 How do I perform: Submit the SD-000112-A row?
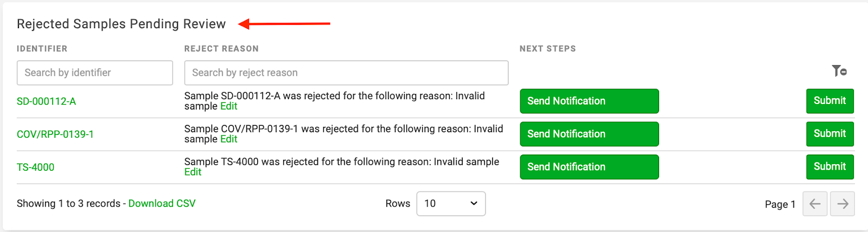pos(830,101)
